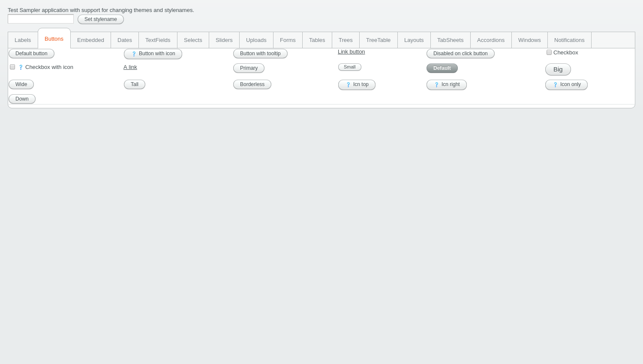The image size is (643, 364).
Task: Switch to the Selects tab
Action: point(193,40)
